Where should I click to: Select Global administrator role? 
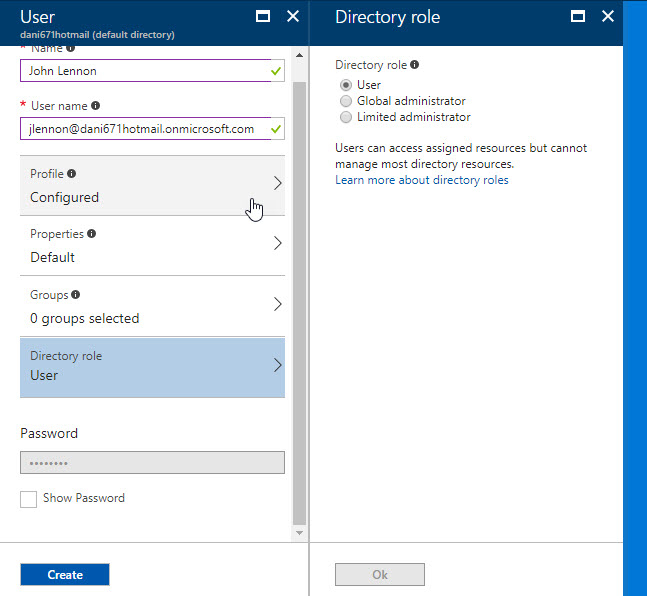click(x=346, y=101)
